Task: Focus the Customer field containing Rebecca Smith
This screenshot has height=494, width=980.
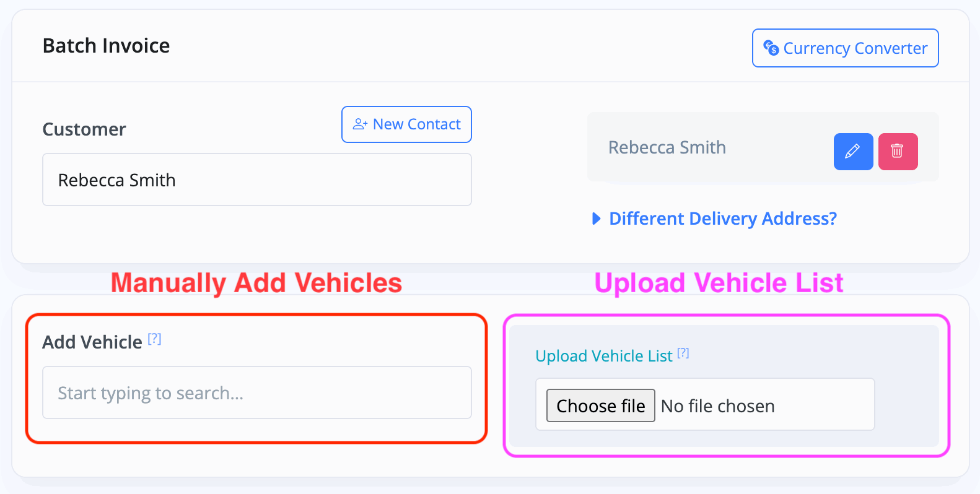Action: 256,180
